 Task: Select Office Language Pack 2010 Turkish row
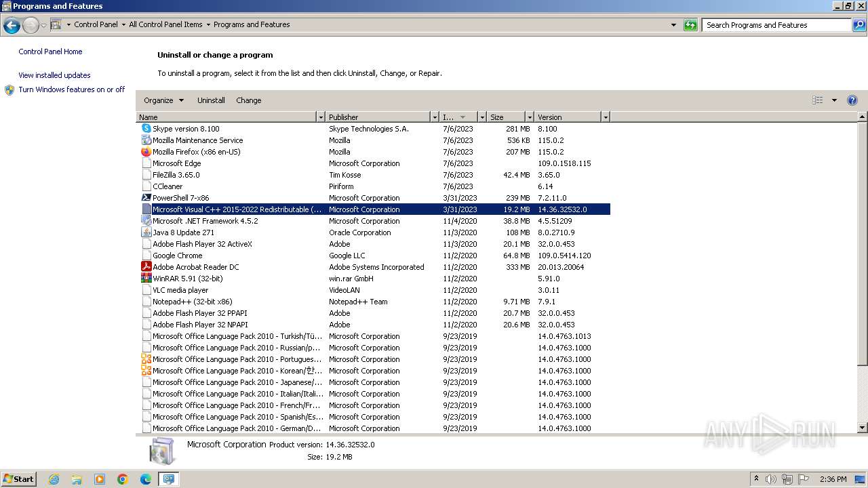pos(374,336)
